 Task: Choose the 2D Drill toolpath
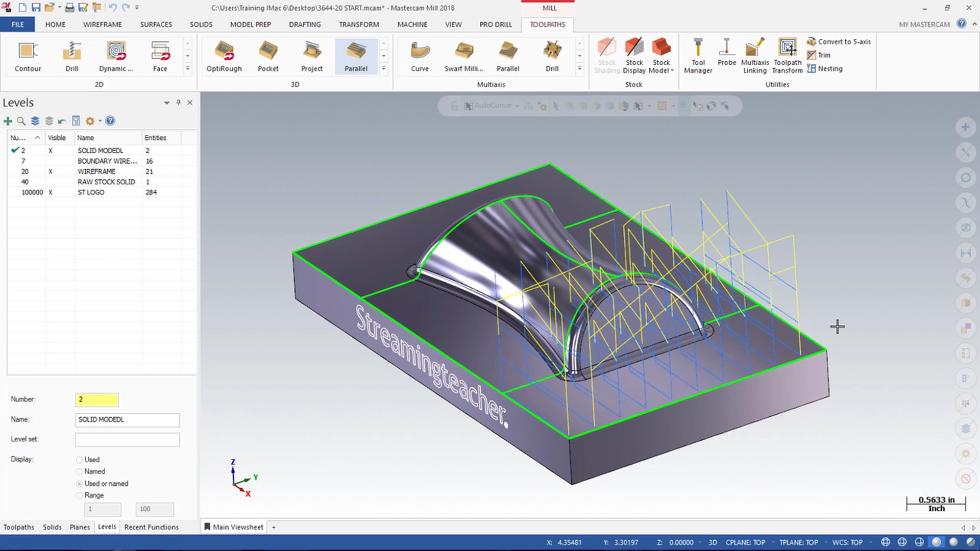(72, 57)
